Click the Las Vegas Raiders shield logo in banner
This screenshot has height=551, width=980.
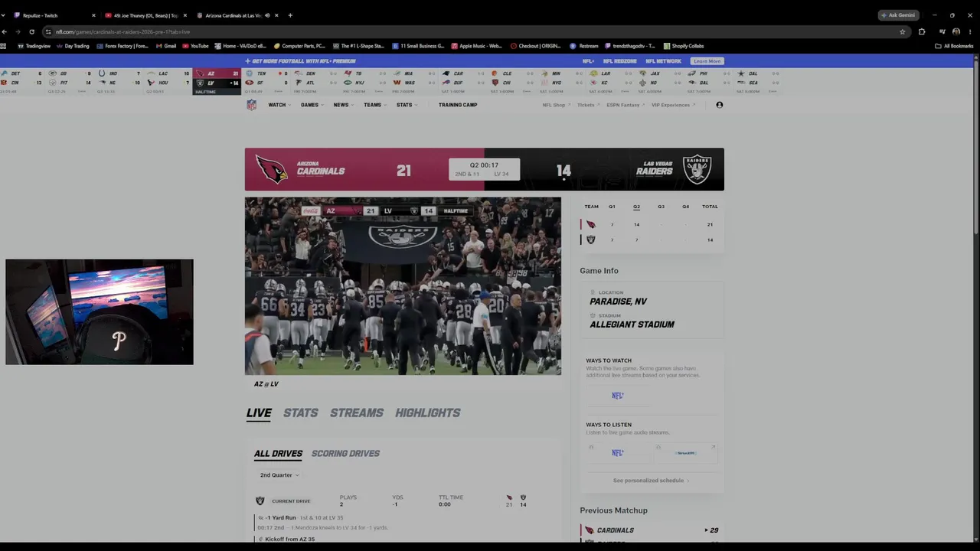coord(697,170)
